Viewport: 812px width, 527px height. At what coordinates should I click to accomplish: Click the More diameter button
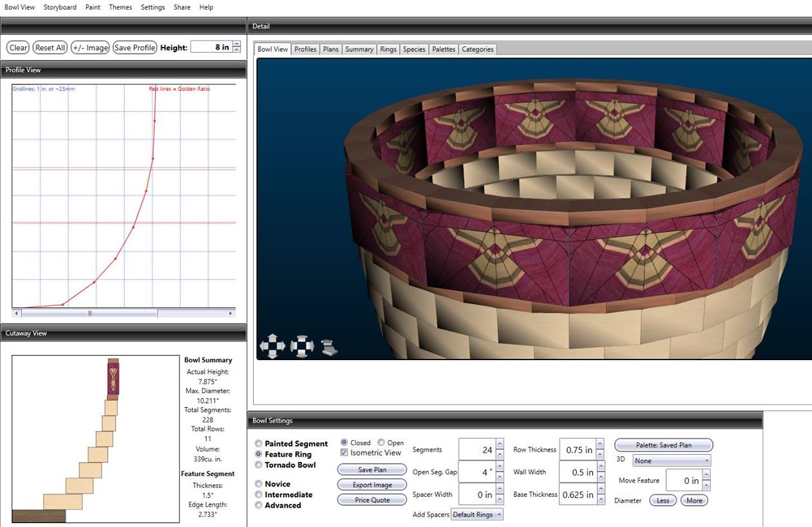point(694,501)
